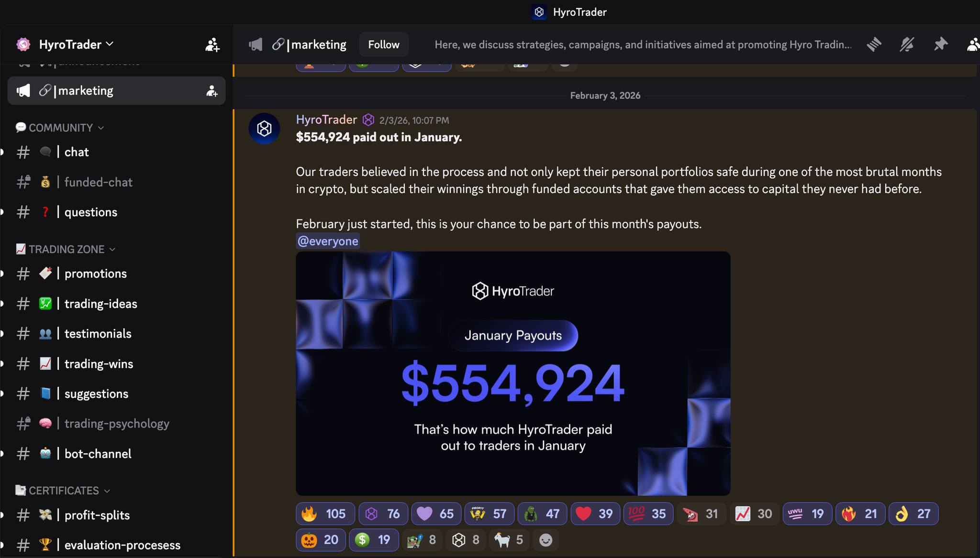Toggle the OK hand reaction with 27
Screen dimensions: 980x558
tap(913, 514)
